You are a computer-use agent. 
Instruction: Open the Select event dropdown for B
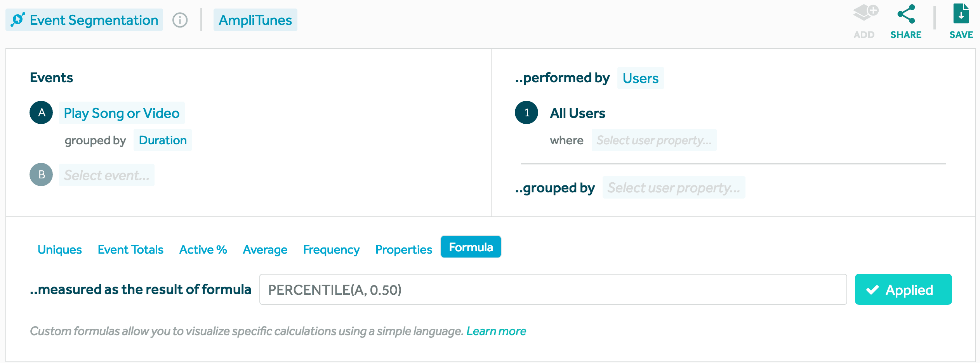pyautogui.click(x=107, y=175)
